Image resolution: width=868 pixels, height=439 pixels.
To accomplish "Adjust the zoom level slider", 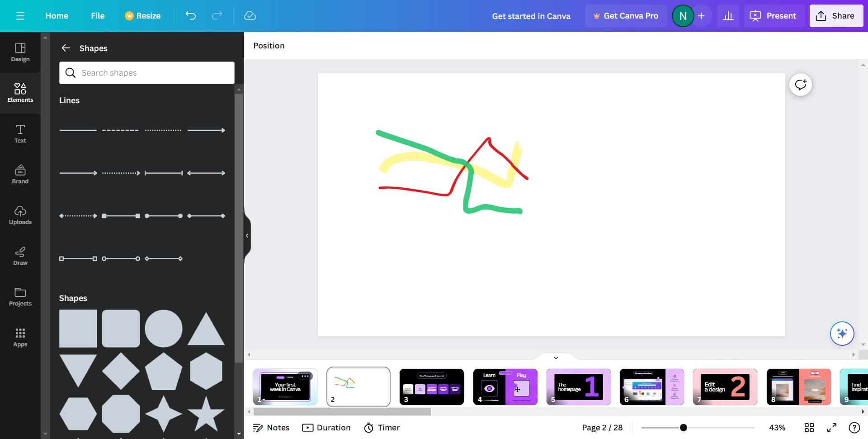I will click(683, 428).
